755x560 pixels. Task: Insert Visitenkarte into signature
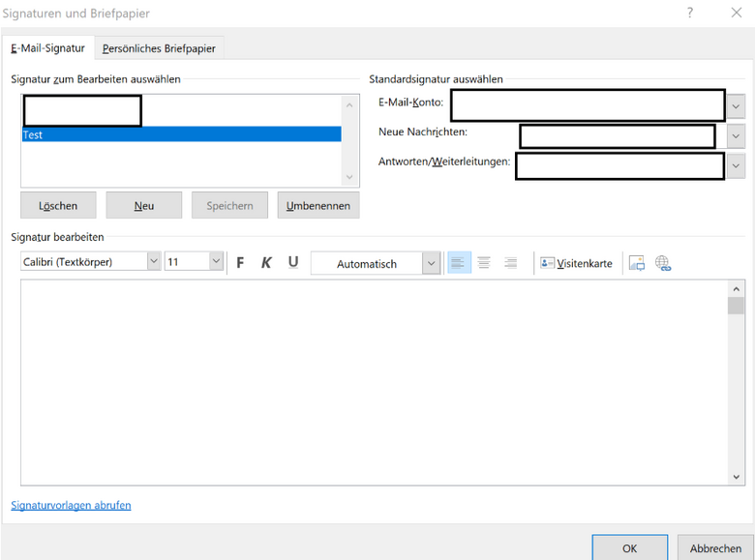coord(576,263)
